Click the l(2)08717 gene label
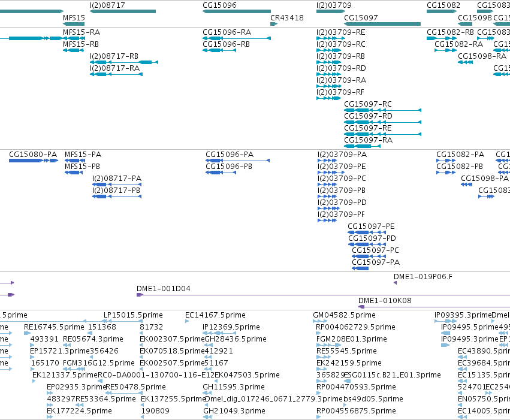 [107, 5]
